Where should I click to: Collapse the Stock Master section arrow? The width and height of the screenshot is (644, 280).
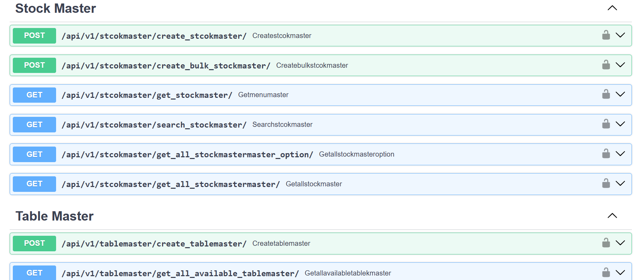point(612,8)
